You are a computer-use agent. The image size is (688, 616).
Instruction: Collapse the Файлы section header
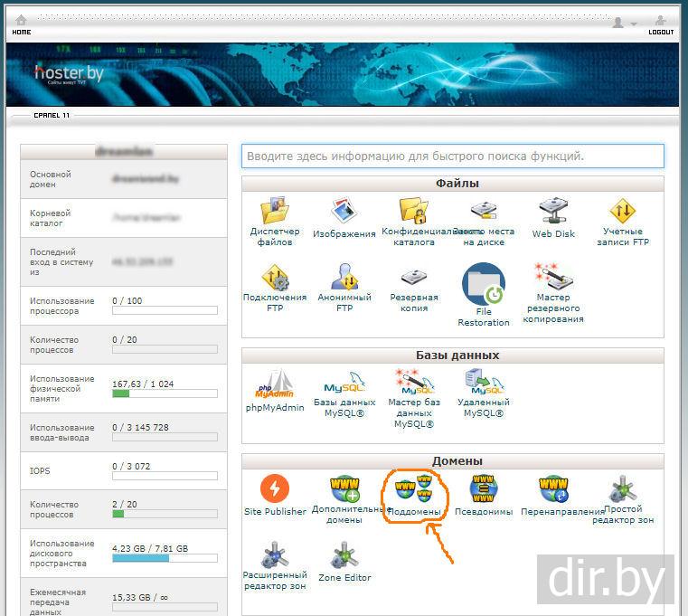(452, 184)
